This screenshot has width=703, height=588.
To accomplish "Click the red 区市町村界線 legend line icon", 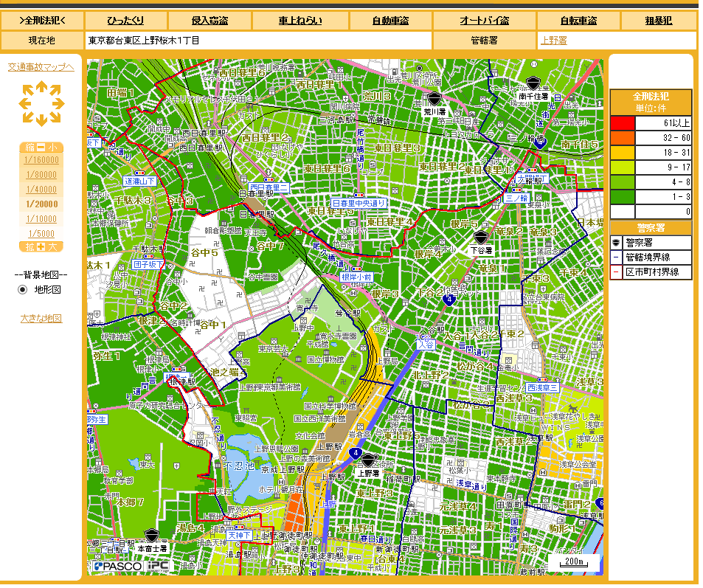I will (x=616, y=271).
